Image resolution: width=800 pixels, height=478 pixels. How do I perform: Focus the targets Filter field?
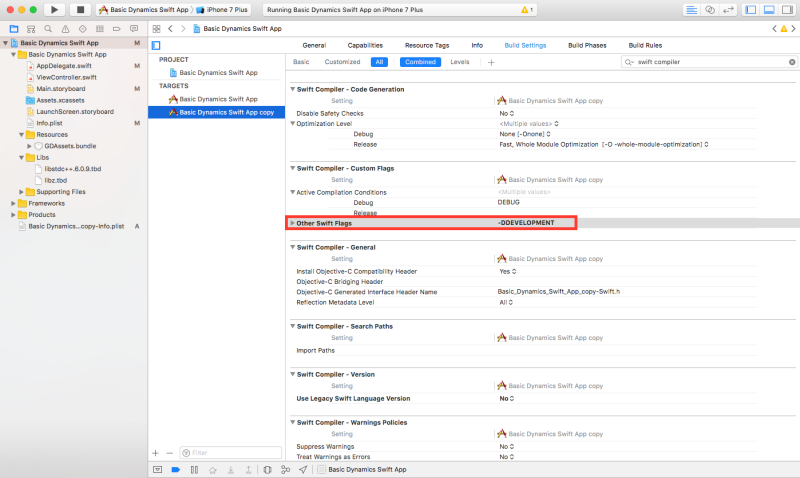click(231, 453)
